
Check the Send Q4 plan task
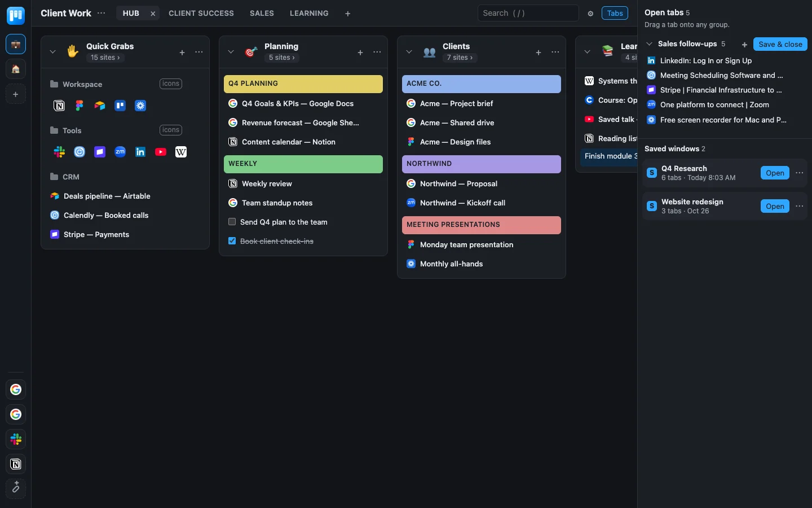(232, 222)
